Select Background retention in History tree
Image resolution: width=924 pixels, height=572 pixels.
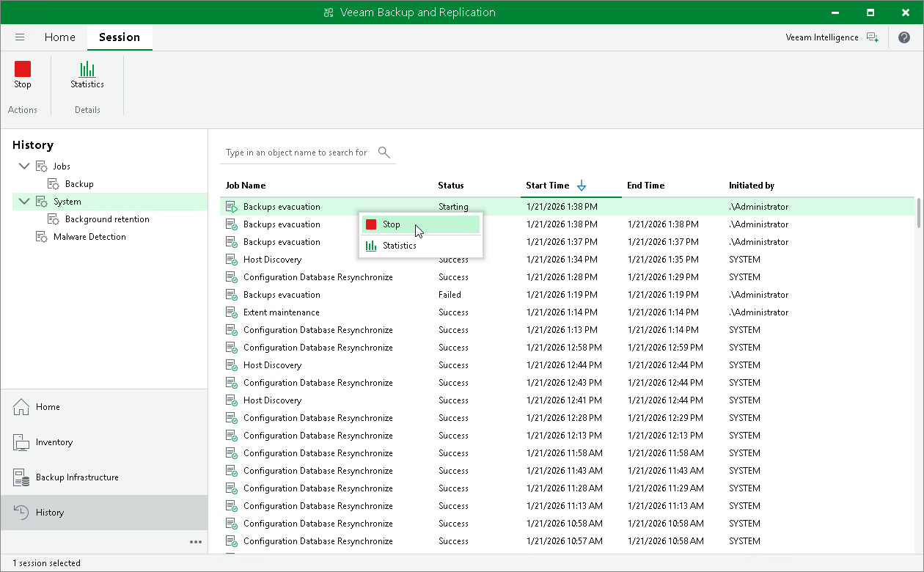click(107, 219)
